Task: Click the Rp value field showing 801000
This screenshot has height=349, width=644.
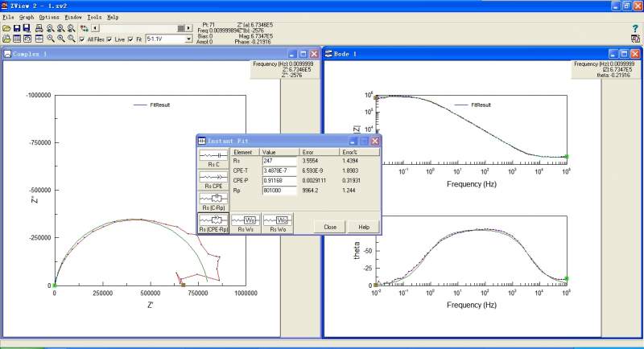Action: pyautogui.click(x=279, y=191)
